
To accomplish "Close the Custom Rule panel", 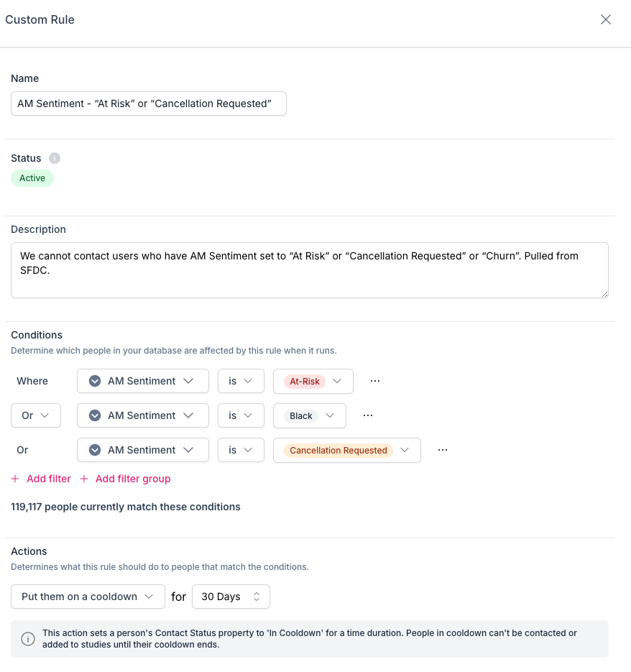I will pyautogui.click(x=606, y=19).
